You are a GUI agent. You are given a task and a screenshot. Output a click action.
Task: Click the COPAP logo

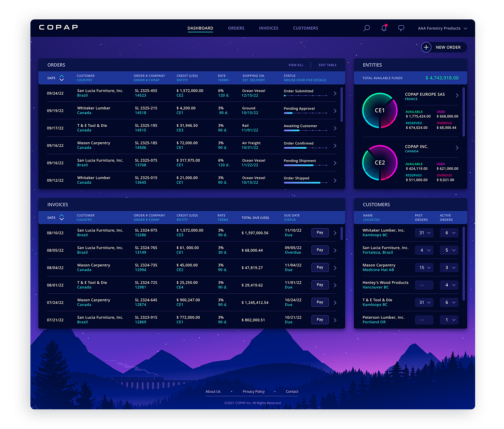(59, 27)
